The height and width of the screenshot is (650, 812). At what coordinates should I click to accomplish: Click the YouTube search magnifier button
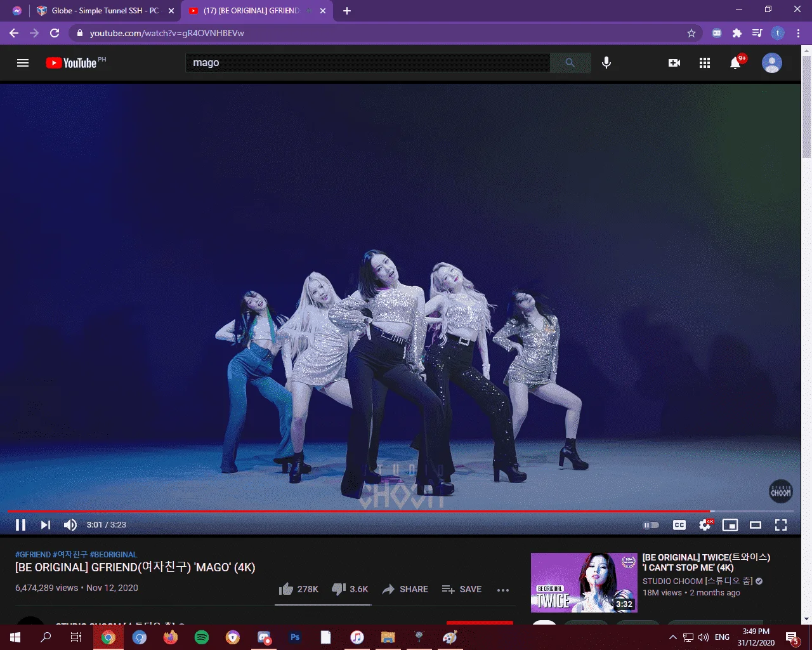(570, 63)
